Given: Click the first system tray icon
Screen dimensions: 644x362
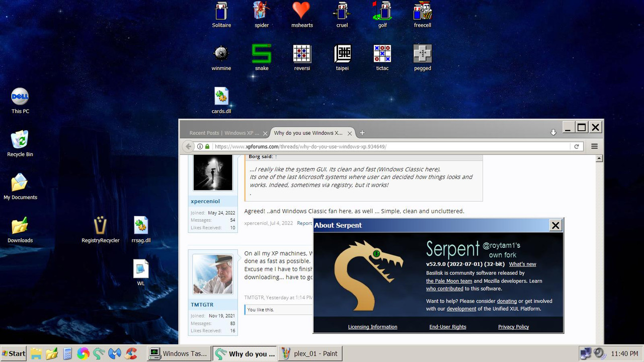Looking at the screenshot, I should 586,353.
